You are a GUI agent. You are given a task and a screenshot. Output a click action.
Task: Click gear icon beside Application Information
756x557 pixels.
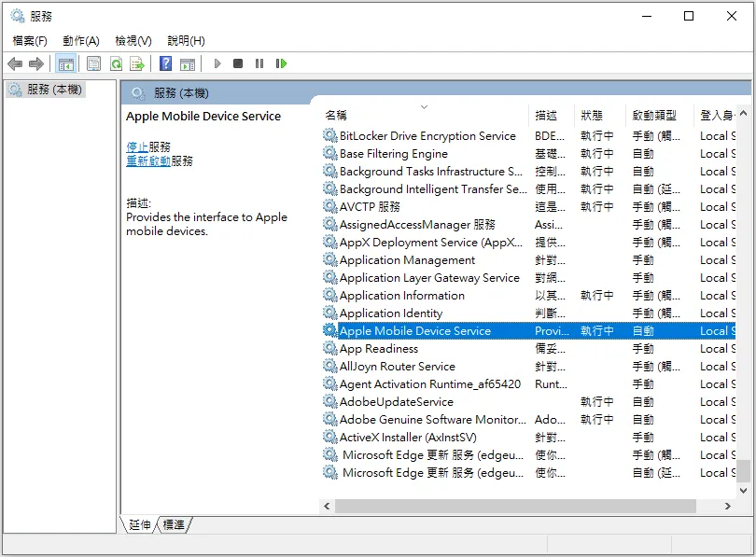pyautogui.click(x=330, y=296)
